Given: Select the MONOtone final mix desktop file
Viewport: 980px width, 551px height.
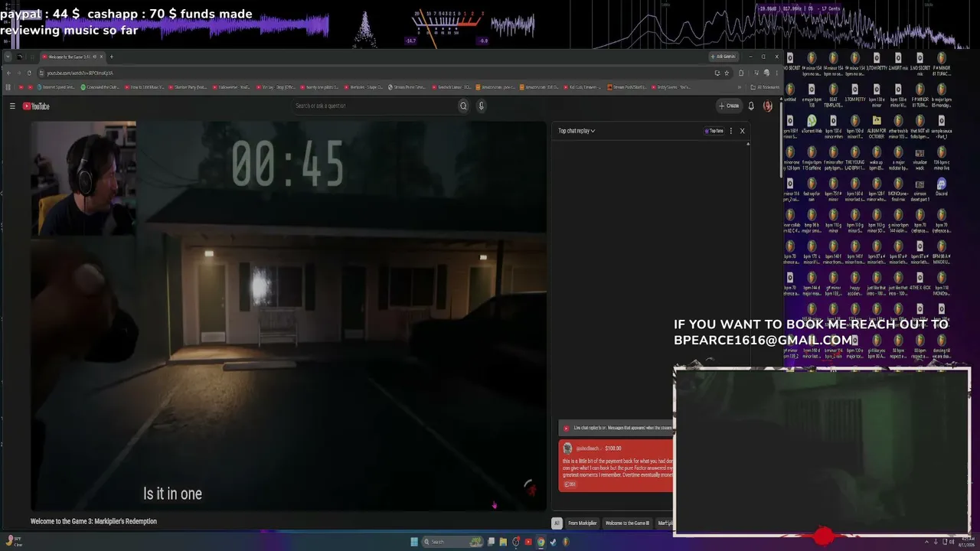Looking at the screenshot, I should coord(898,190).
